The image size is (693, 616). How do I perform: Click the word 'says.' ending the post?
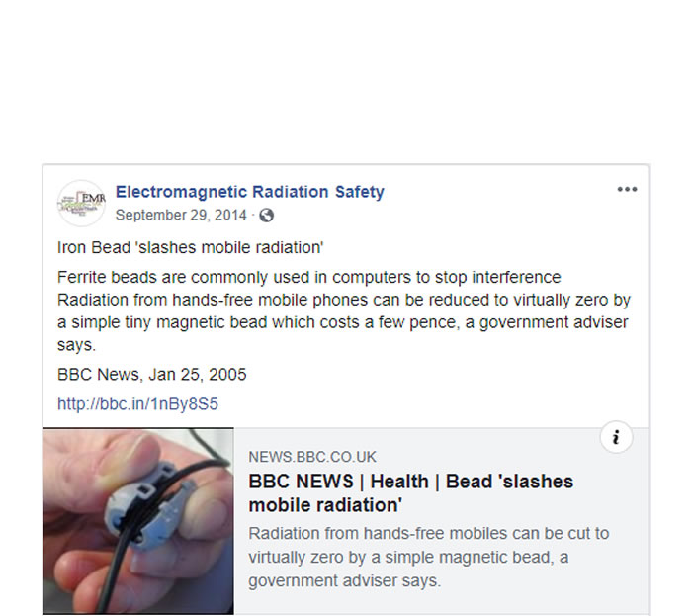tap(76, 345)
